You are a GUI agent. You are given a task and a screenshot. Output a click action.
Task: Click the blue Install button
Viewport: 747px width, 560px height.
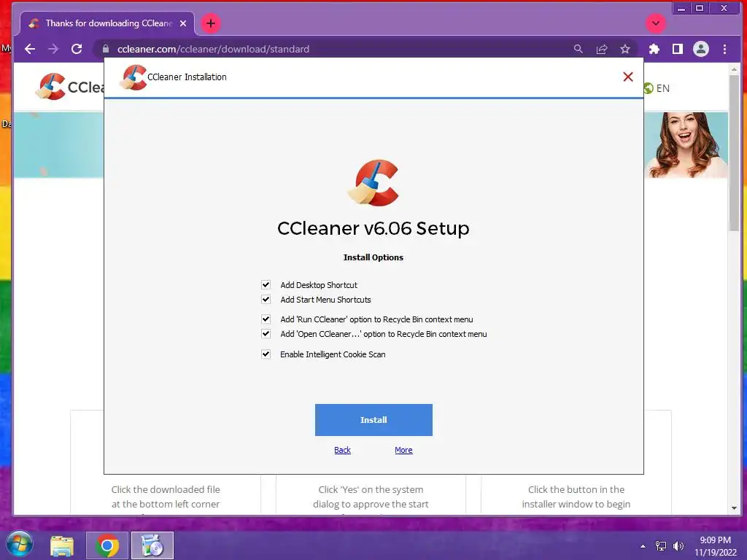click(373, 420)
